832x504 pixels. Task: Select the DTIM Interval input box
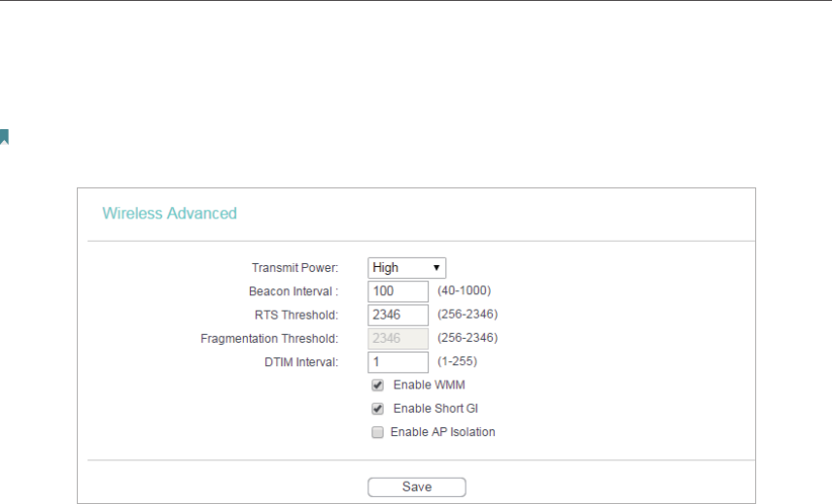pos(398,362)
